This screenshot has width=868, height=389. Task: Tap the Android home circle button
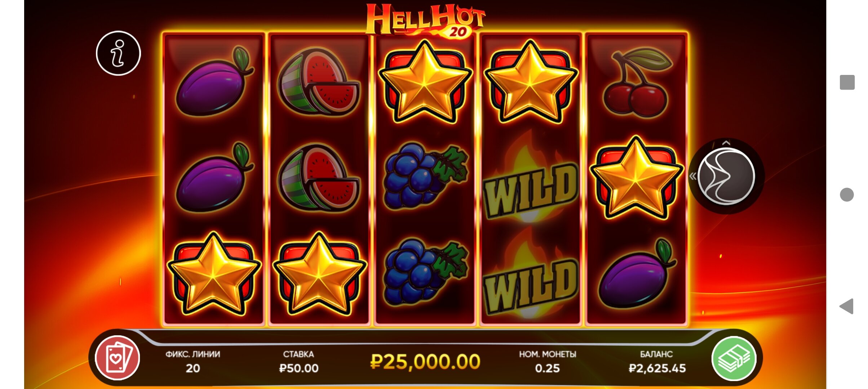847,194
